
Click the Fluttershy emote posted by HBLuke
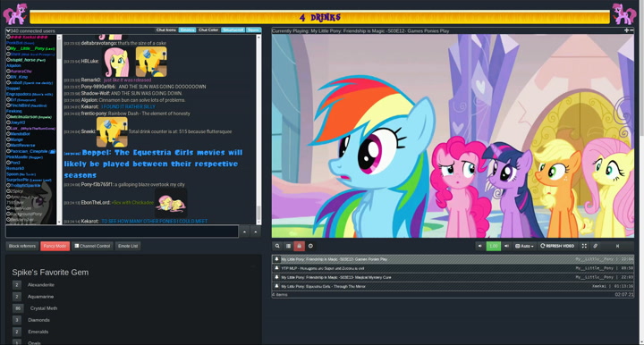[117, 62]
